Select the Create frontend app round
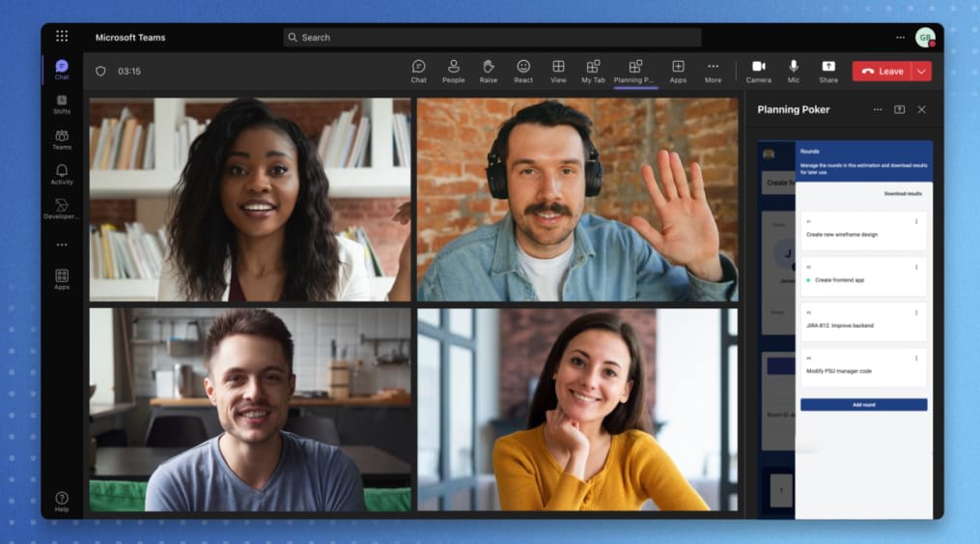The width and height of the screenshot is (980, 544). [x=864, y=276]
